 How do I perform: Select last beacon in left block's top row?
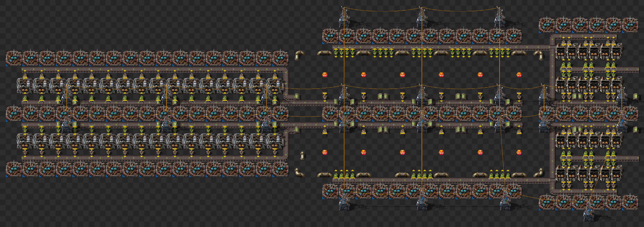(x=281, y=58)
